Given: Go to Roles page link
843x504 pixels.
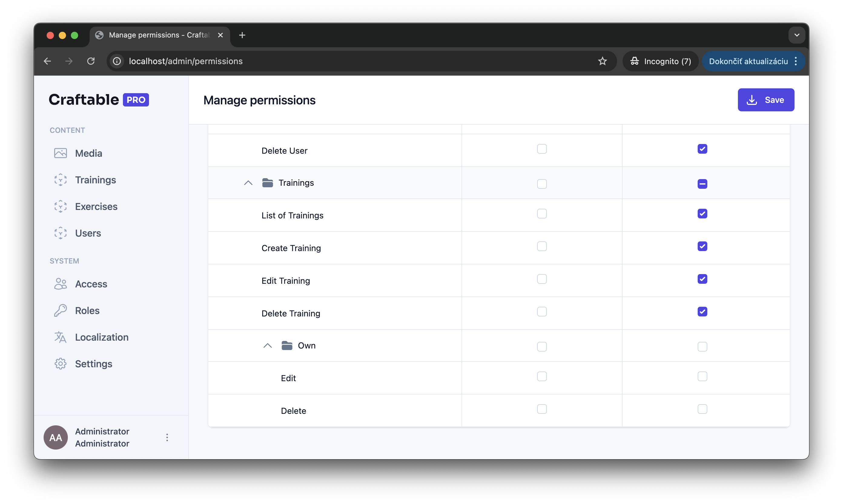Looking at the screenshot, I should tap(88, 310).
